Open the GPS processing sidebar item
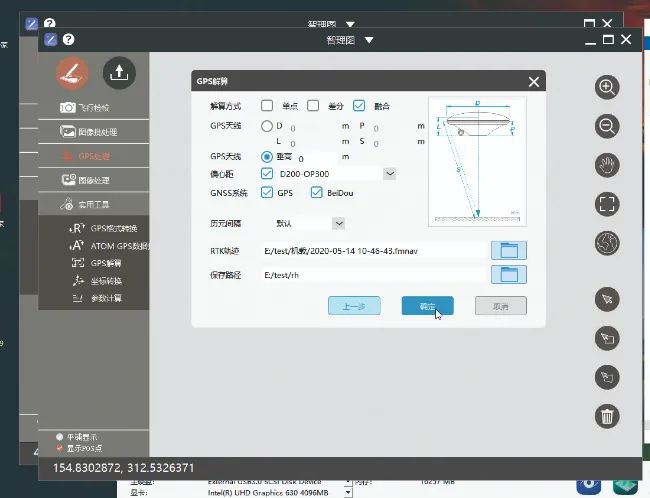The width and height of the screenshot is (650, 498). click(94, 156)
